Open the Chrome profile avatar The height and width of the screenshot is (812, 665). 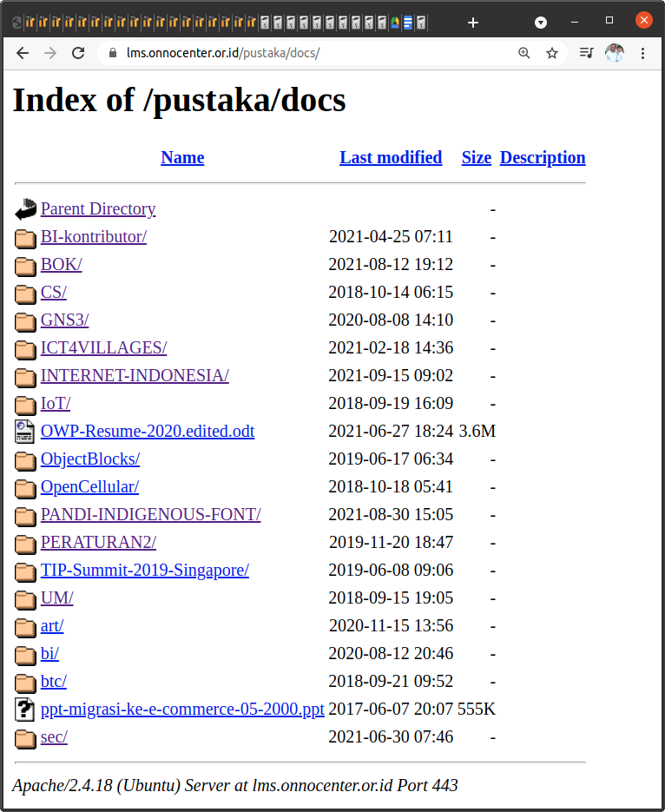(x=615, y=53)
